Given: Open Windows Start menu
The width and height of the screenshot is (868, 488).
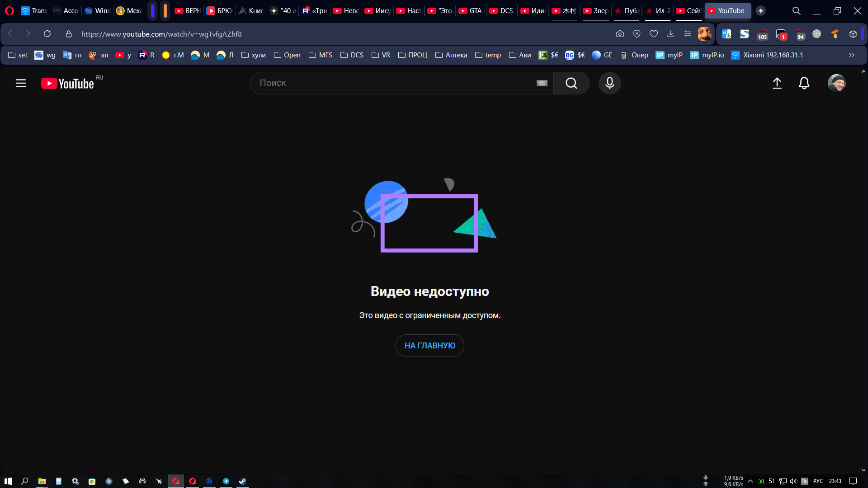Looking at the screenshot, I should point(8,481).
